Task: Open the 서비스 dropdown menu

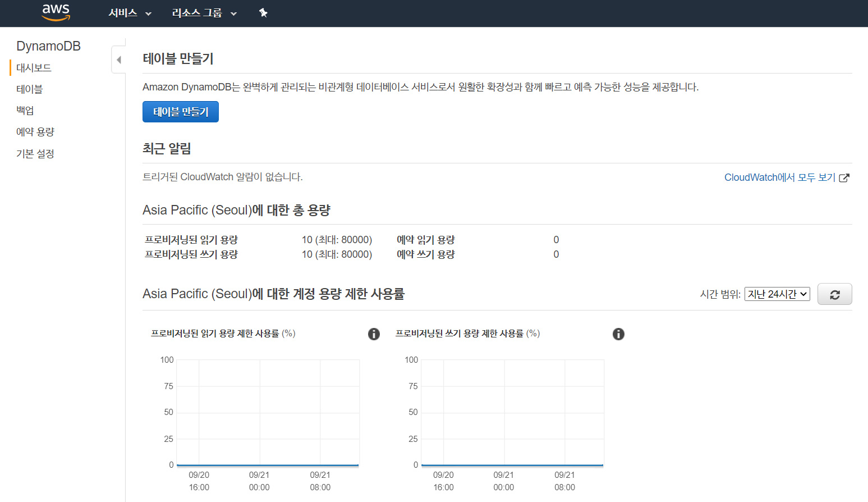Action: click(x=130, y=13)
